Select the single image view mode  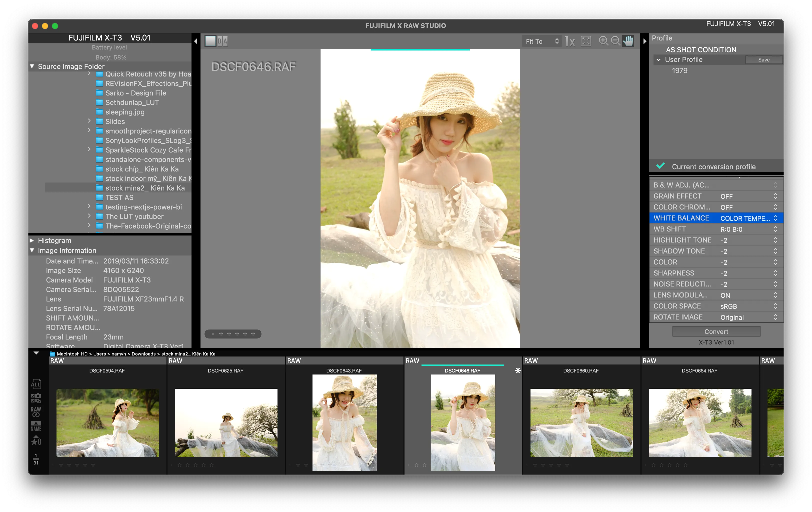(x=210, y=41)
